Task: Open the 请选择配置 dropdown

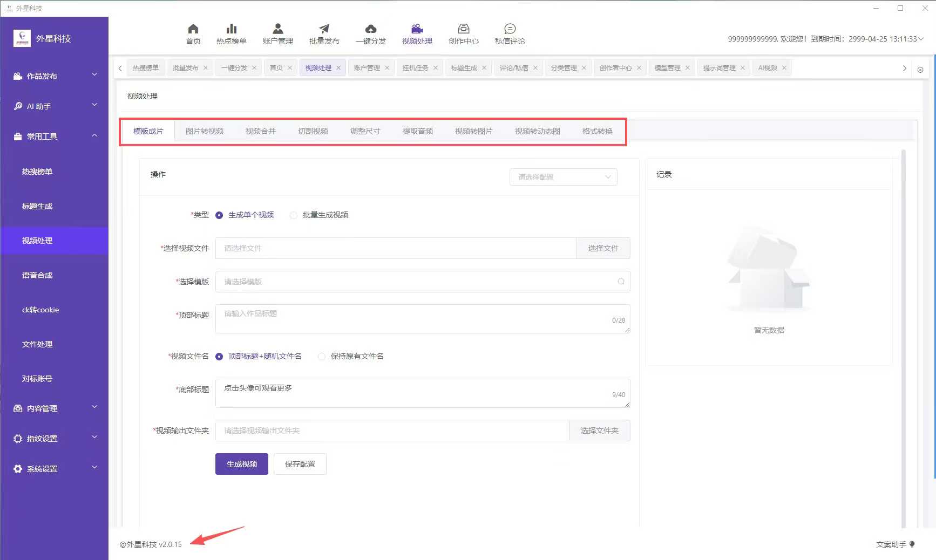Action: click(563, 177)
